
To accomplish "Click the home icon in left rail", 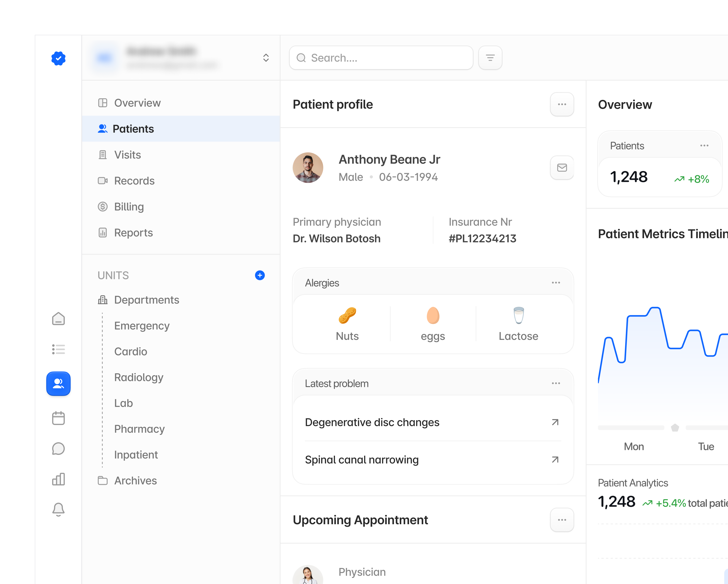I will pos(58,319).
